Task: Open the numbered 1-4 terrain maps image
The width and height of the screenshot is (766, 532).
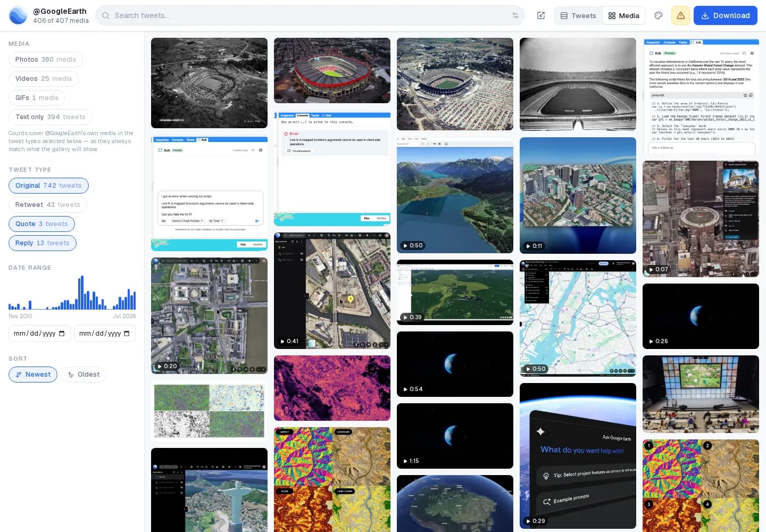Action: point(701,486)
